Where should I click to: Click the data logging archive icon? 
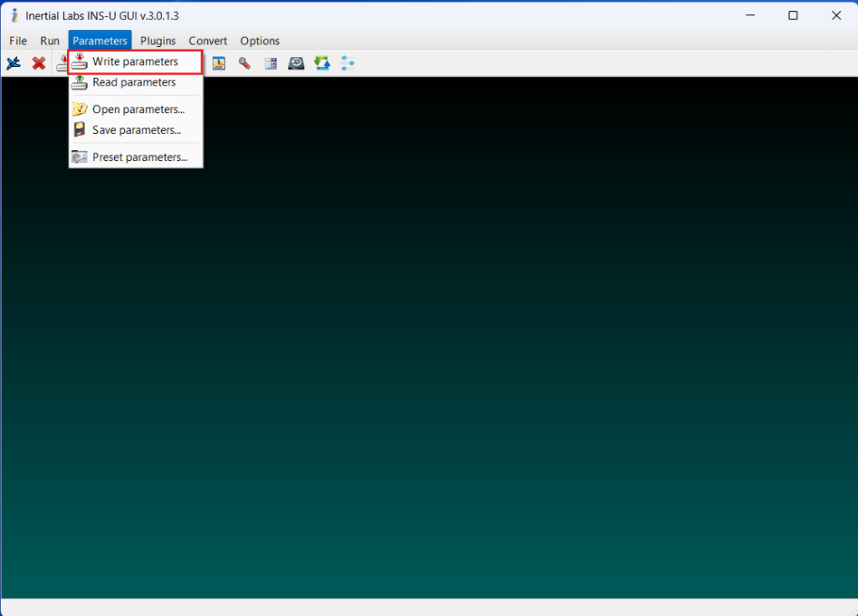(x=296, y=63)
